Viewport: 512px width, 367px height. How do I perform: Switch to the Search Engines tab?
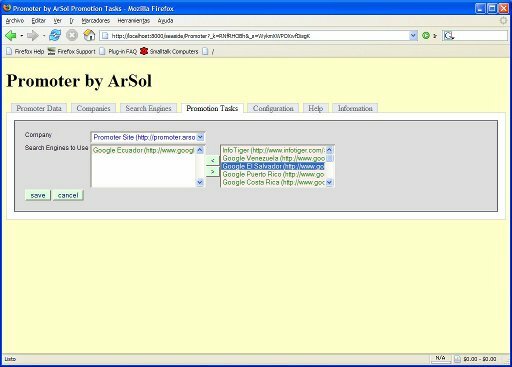[148, 108]
